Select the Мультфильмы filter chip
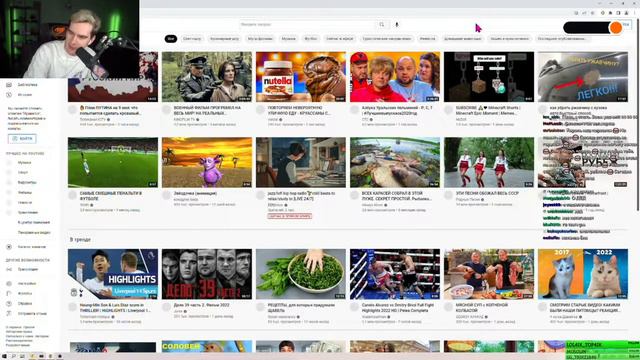Screen dimensions: 640x360 tap(260, 39)
